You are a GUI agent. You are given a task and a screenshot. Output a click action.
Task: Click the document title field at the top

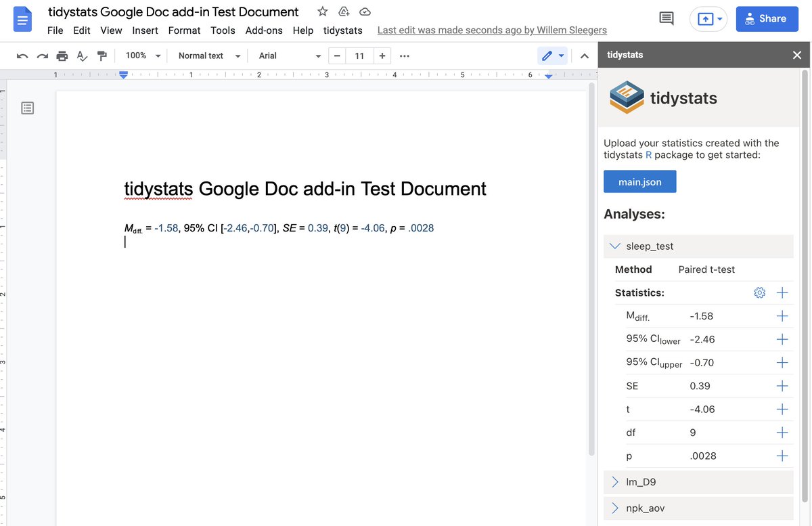point(173,12)
